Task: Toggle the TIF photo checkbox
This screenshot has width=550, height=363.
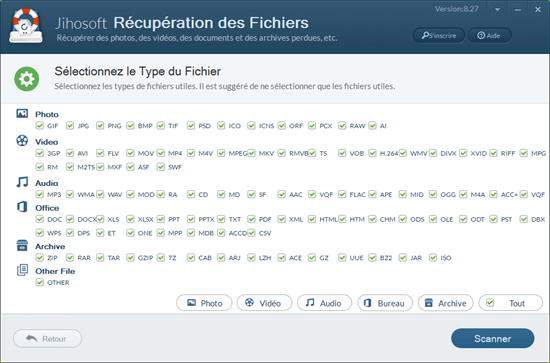Action: [x=161, y=126]
